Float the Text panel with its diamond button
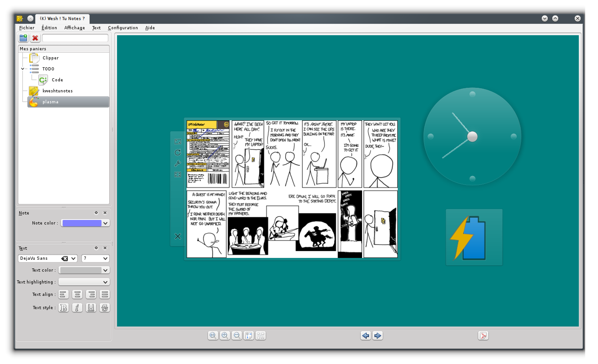Screen dimensions: 598x364 [96, 248]
